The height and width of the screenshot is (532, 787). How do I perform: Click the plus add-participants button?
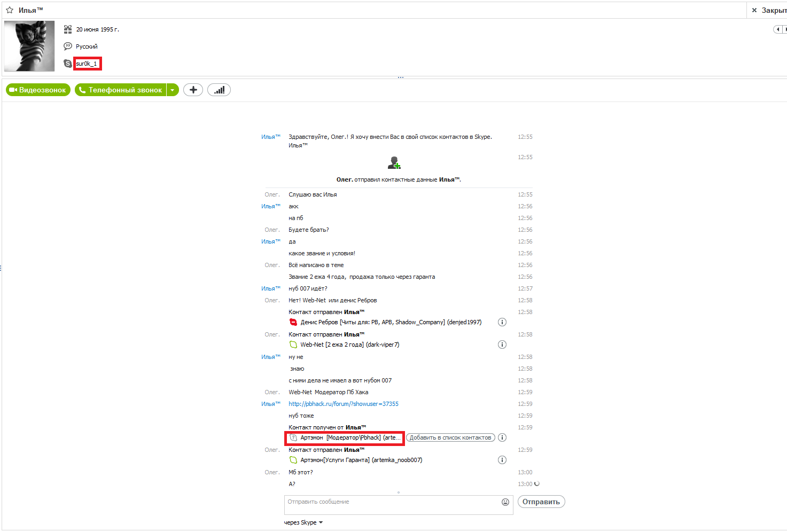193,90
